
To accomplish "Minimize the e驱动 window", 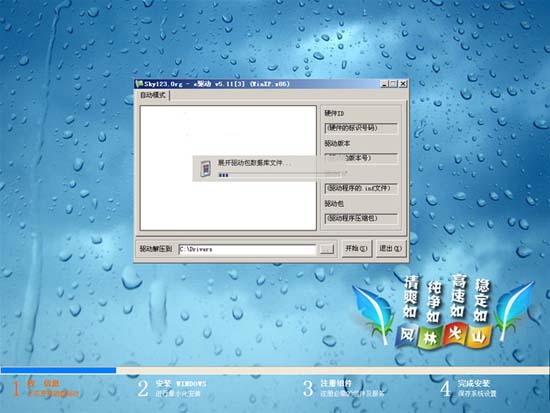I will [x=385, y=84].
